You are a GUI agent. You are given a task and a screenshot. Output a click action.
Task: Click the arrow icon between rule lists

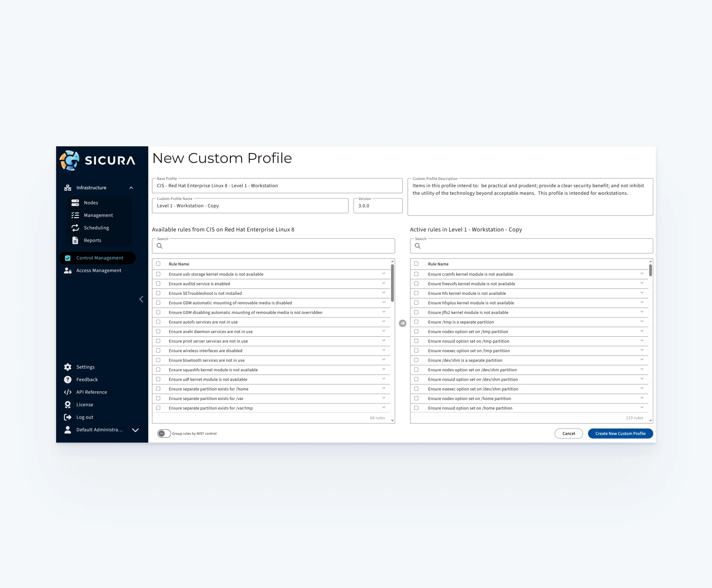tap(402, 323)
